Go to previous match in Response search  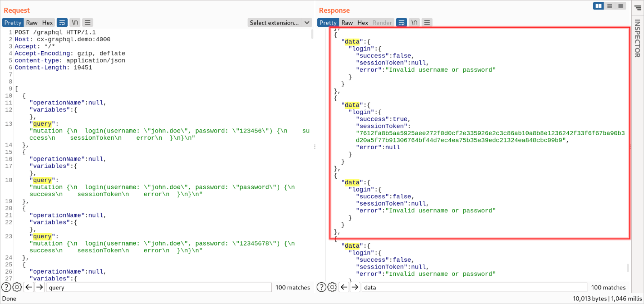pos(344,287)
